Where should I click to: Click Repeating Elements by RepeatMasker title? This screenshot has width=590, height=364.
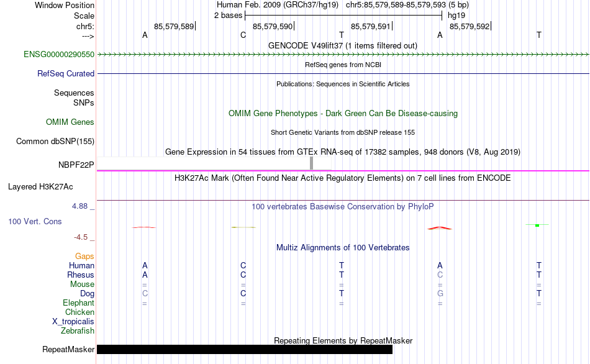click(x=343, y=340)
